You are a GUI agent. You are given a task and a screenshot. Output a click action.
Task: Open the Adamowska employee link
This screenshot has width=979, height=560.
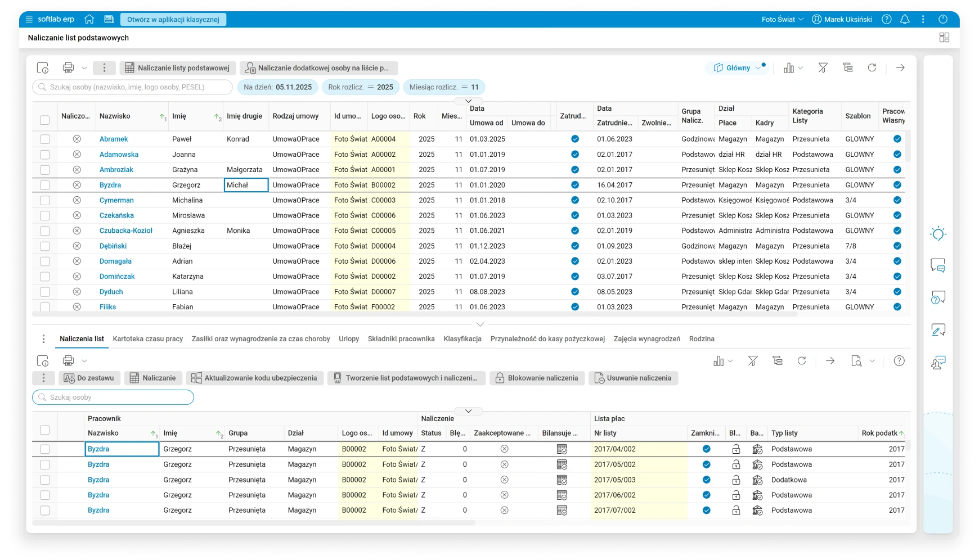[119, 154]
